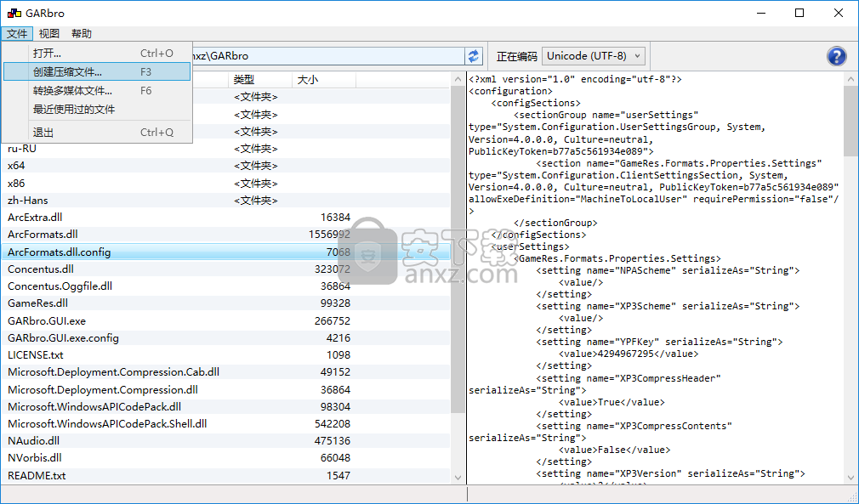Maximize the GARbro window
The image size is (859, 504).
(799, 13)
